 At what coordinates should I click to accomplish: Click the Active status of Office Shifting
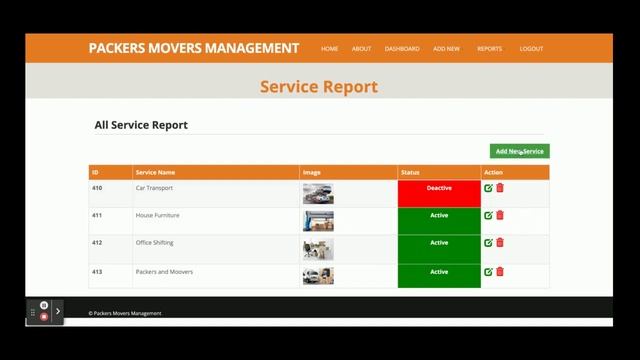tap(439, 249)
